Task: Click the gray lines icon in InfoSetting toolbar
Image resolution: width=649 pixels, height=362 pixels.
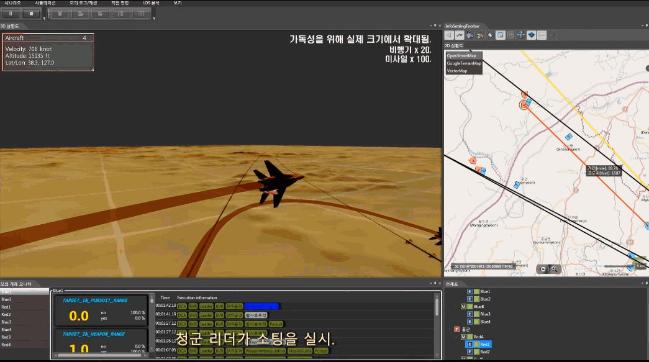Action: (x=542, y=36)
